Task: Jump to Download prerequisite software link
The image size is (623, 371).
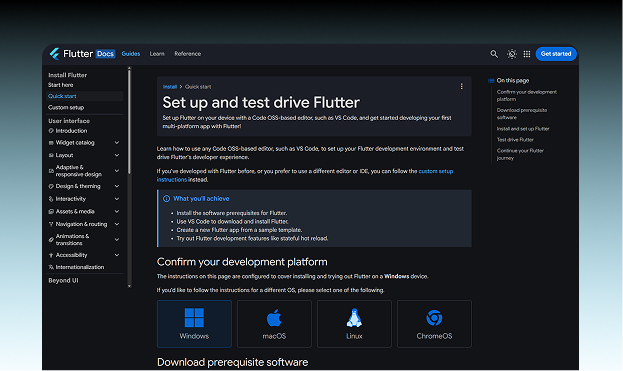Action: pyautogui.click(x=522, y=114)
